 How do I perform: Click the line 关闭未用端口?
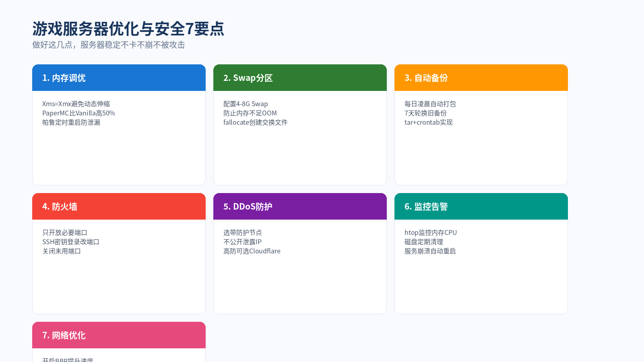click(x=62, y=251)
